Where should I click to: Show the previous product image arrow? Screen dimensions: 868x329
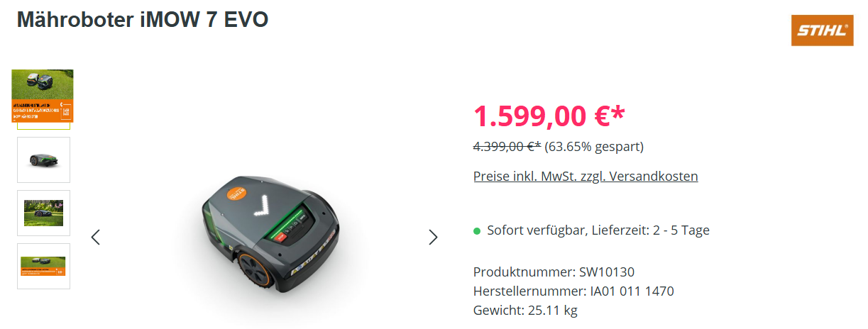[x=96, y=238]
